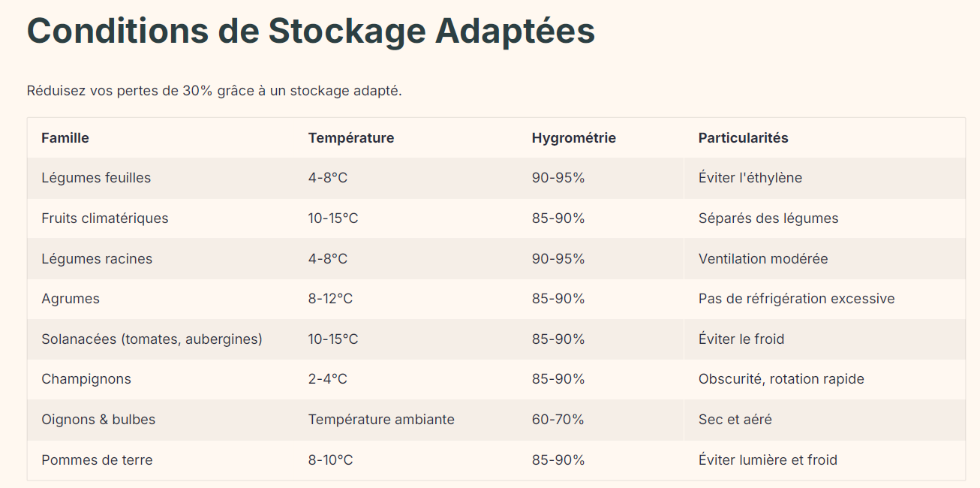The width and height of the screenshot is (980, 488).
Task: Click the Famille column header
Action: tap(65, 138)
